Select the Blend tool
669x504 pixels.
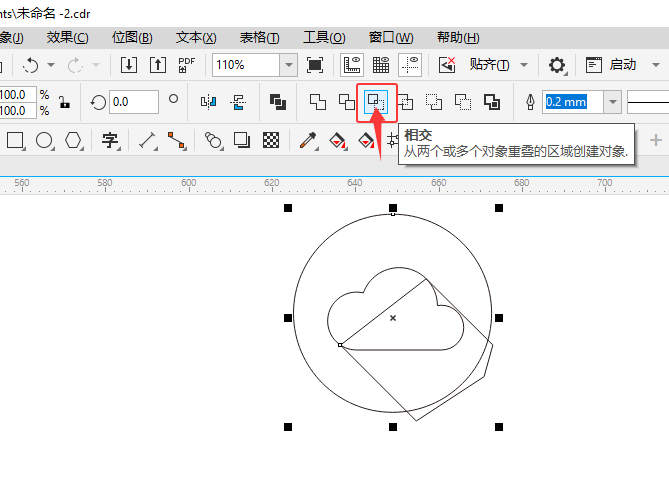coord(213,140)
